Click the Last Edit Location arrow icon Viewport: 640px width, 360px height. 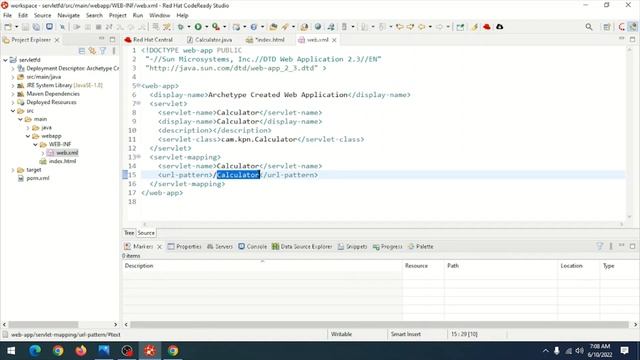click(399, 27)
